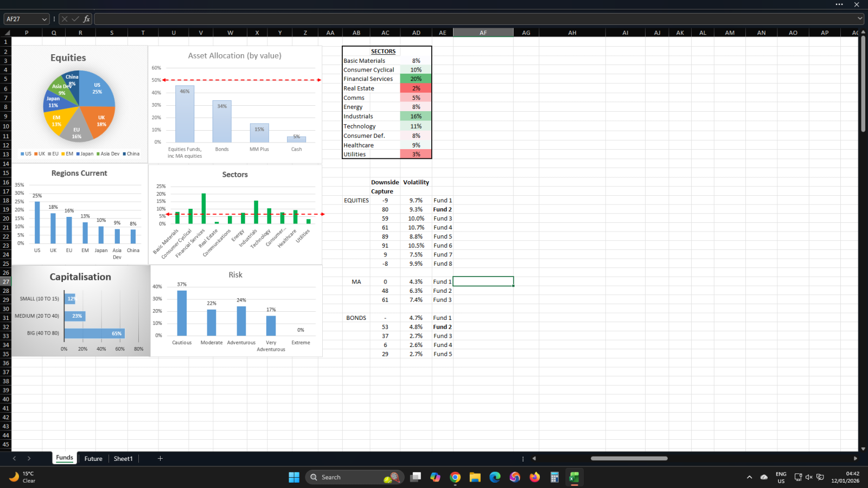The height and width of the screenshot is (488, 868).
Task: Switch to the Future sheet tab
Action: (x=93, y=459)
